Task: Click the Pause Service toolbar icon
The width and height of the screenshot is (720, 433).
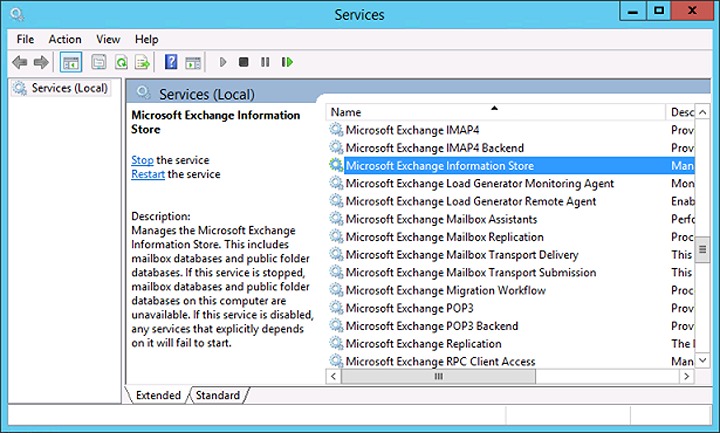Action: tap(265, 62)
